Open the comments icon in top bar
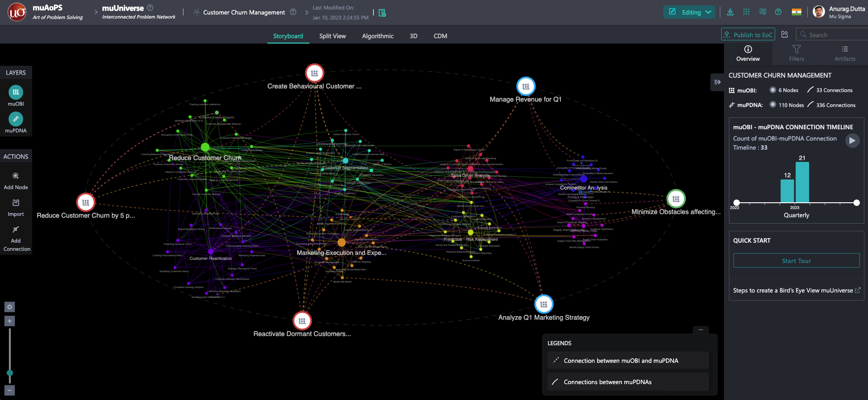This screenshot has height=400, width=868. [763, 12]
